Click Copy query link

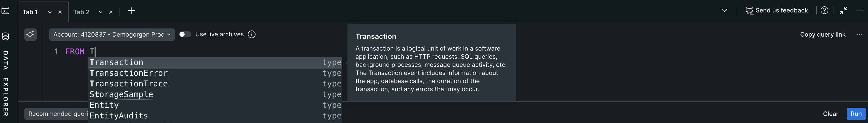[822, 34]
